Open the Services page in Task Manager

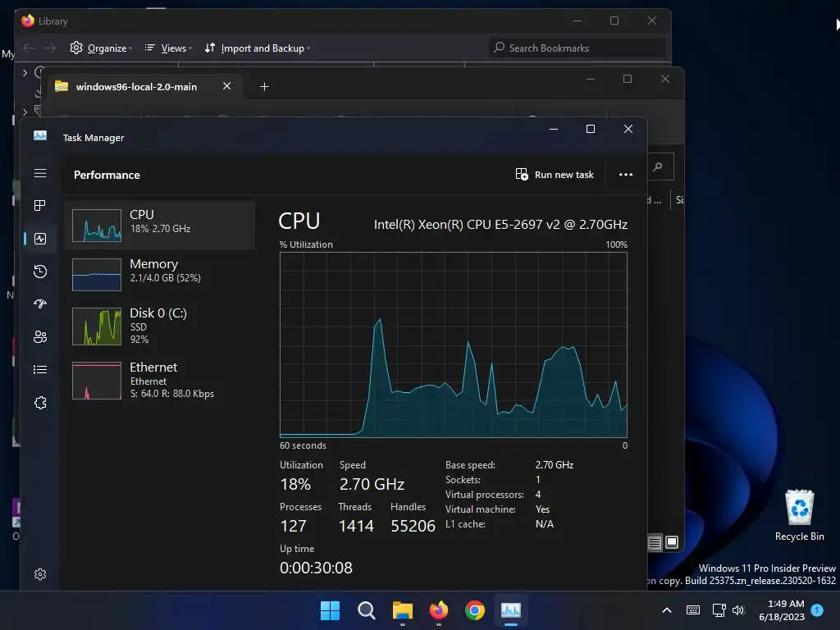(40, 402)
